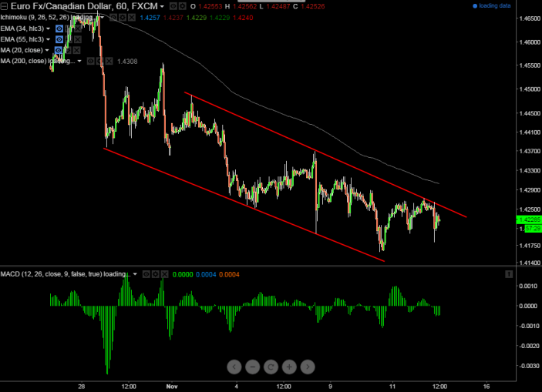Select the EMA (34, hlc3) legend label
The image size is (542, 392).
pyautogui.click(x=22, y=28)
